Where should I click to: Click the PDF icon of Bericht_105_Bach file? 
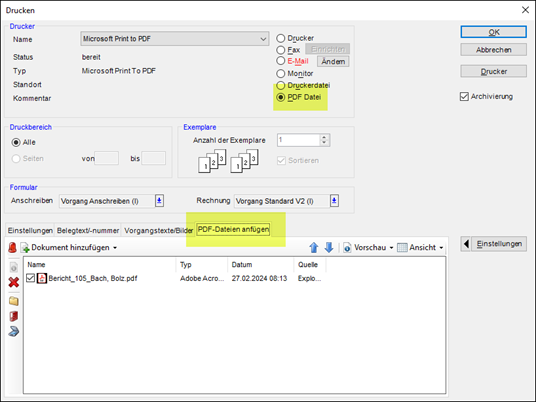click(x=42, y=278)
